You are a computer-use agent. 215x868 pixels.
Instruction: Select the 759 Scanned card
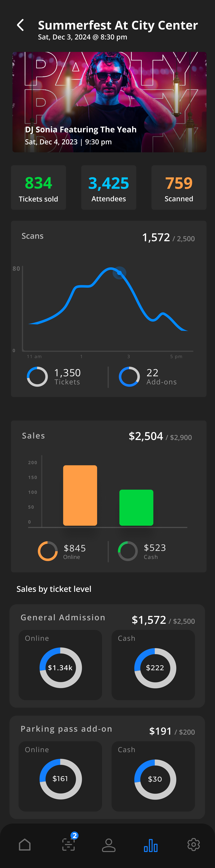pos(179,187)
